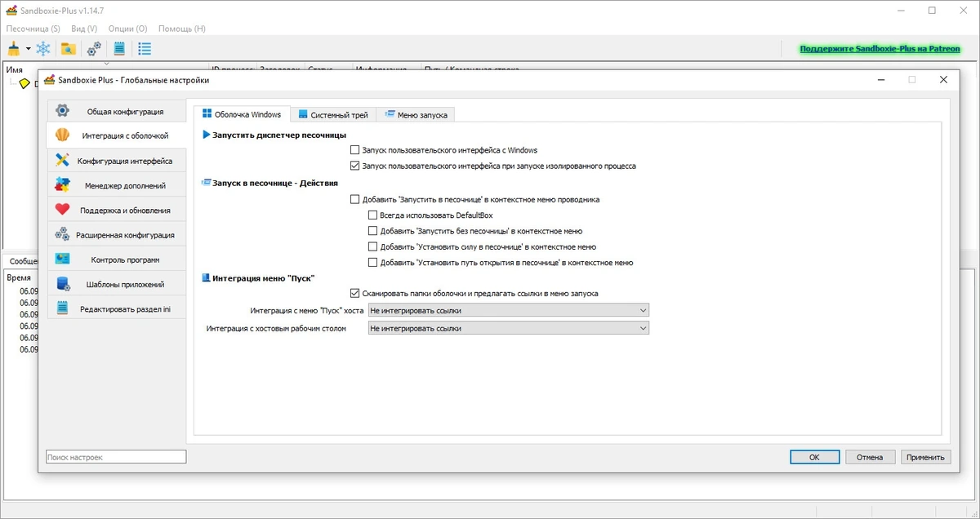Click icon of Конфигурация интерфейса
Screen dimensions: 980x519
point(62,161)
